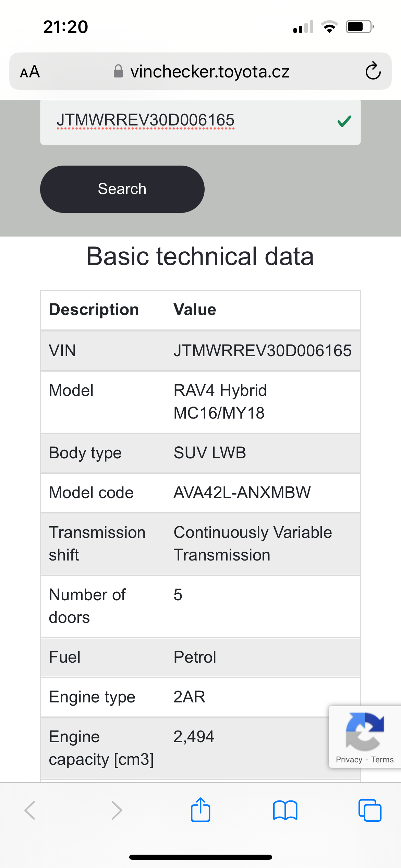Go back with the left chevron
This screenshot has width=401, height=868.
tap(30, 810)
